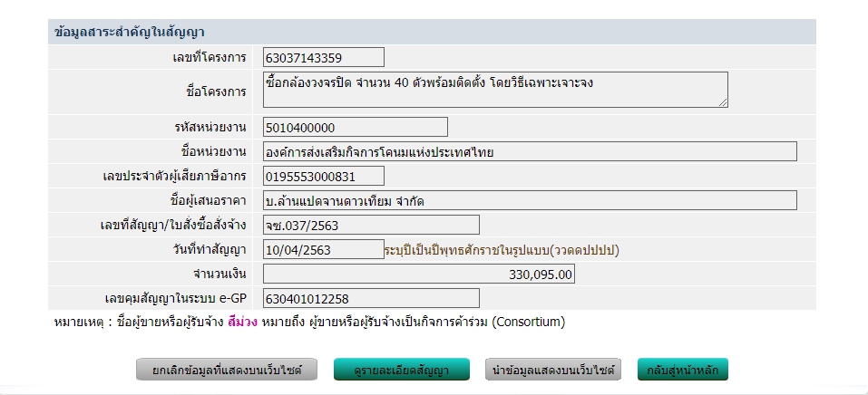
Task: Select the contract date field 10/04/2563
Action: (x=323, y=249)
